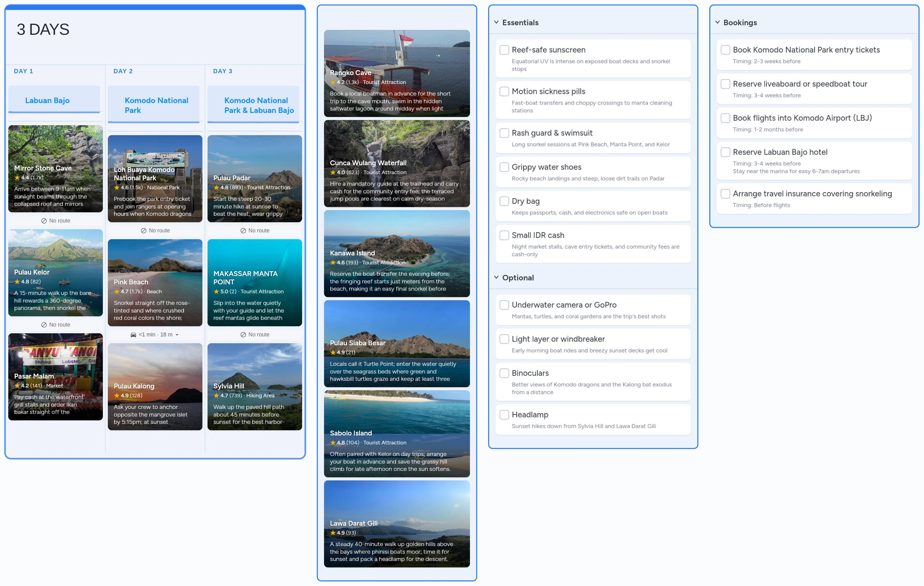Open the Pulau Kalong card
Viewport: 924px width, 586px height.
point(155,387)
